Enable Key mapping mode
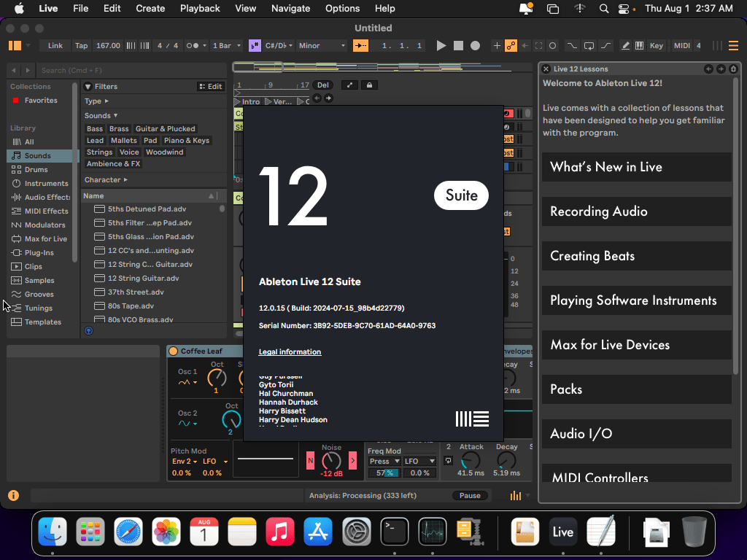 tap(656, 45)
